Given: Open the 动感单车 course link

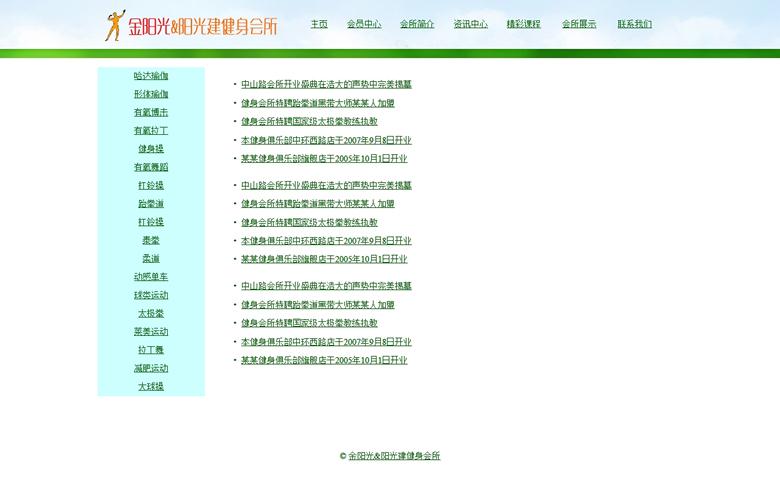Looking at the screenshot, I should 151,277.
